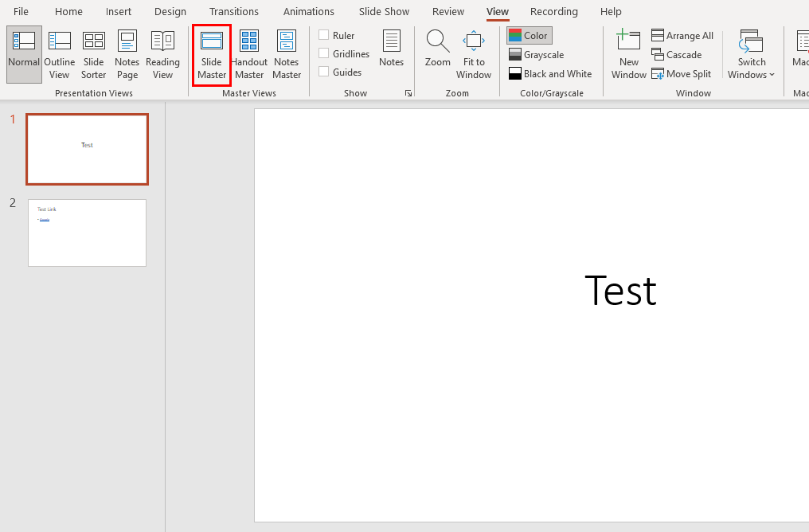Open Show group dialog launcher
Screen dimensions: 809x532
[x=408, y=93]
